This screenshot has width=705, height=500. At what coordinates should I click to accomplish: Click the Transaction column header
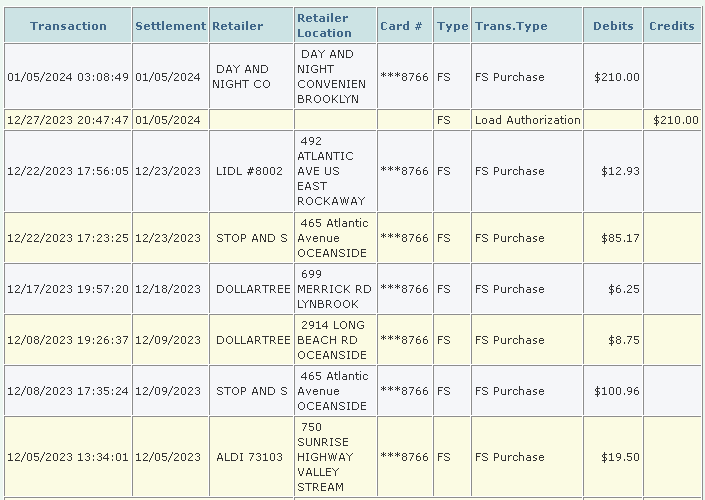point(68,26)
